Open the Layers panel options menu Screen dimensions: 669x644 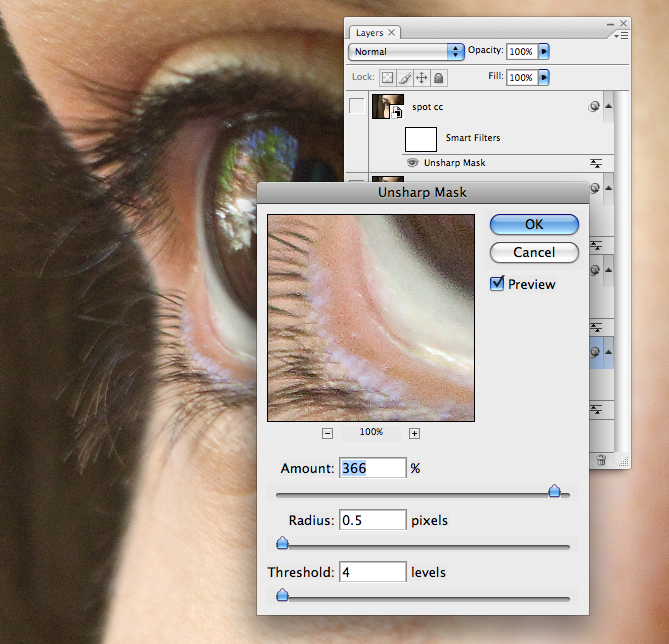click(x=622, y=36)
